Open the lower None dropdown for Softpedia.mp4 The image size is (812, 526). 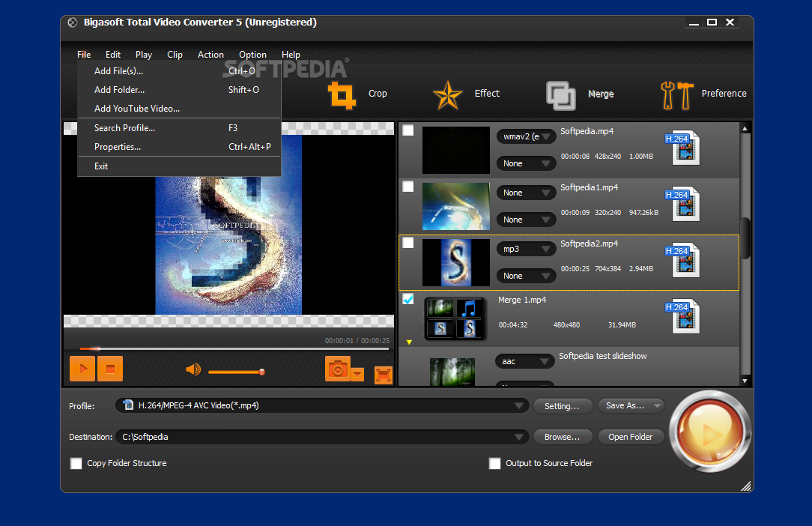coord(526,163)
